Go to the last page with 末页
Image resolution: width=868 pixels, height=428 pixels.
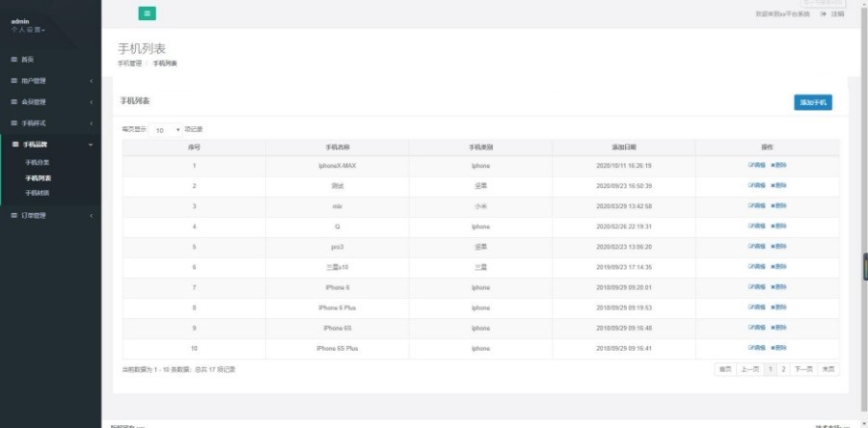click(x=828, y=369)
